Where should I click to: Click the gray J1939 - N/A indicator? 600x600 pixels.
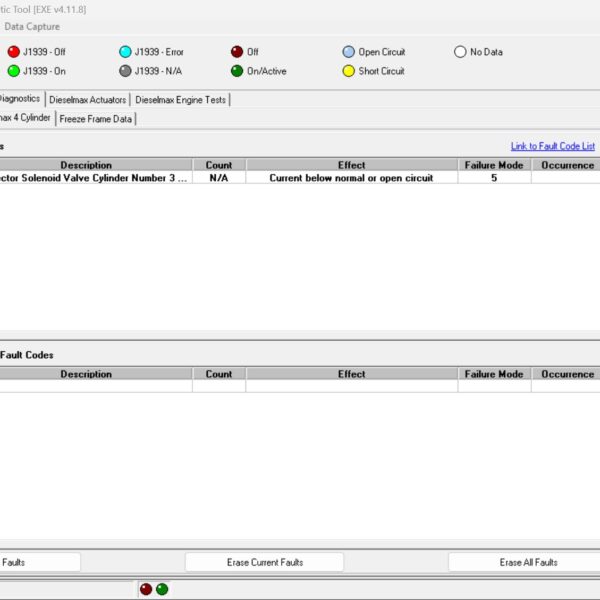(125, 71)
